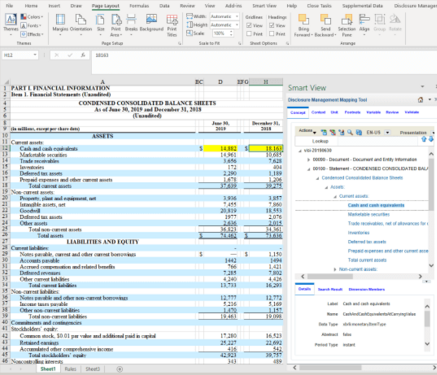Viewport: 437px width, 375px height.
Task: Add a new sheet with plus icon
Action: coord(120,369)
